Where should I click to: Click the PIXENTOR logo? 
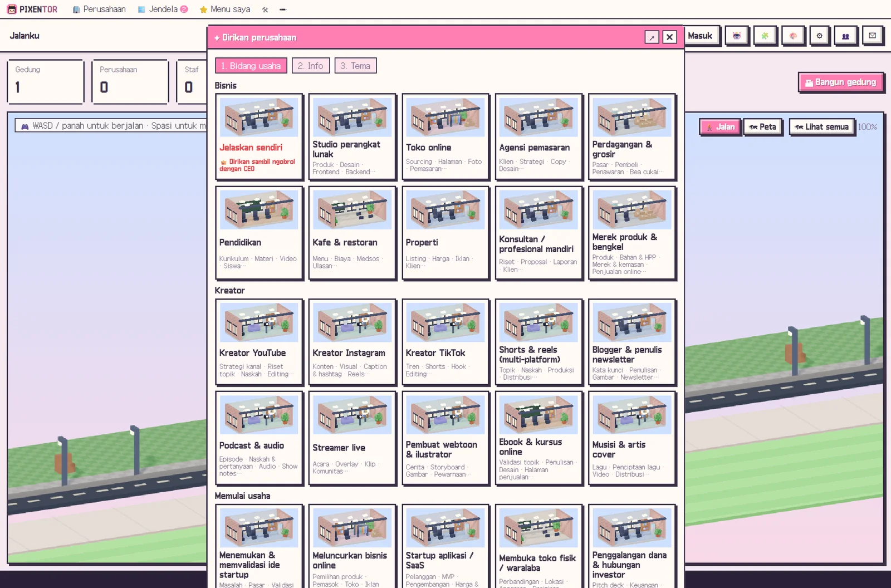click(32, 9)
